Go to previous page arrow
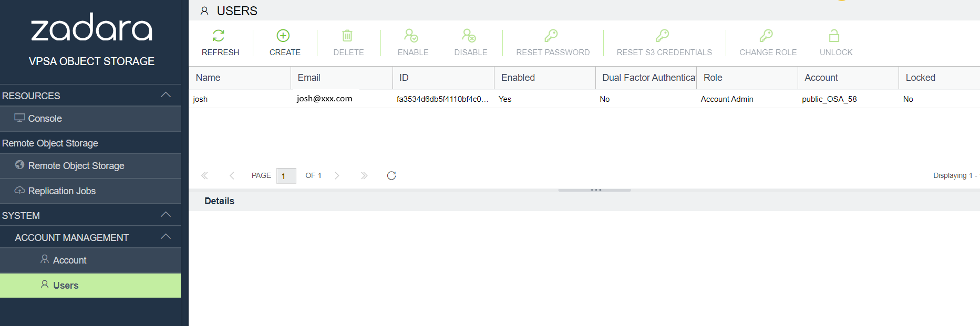Image resolution: width=980 pixels, height=326 pixels. click(x=232, y=175)
